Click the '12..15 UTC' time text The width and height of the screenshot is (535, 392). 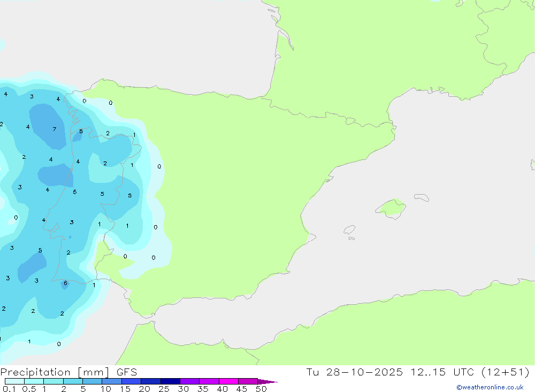click(442, 372)
